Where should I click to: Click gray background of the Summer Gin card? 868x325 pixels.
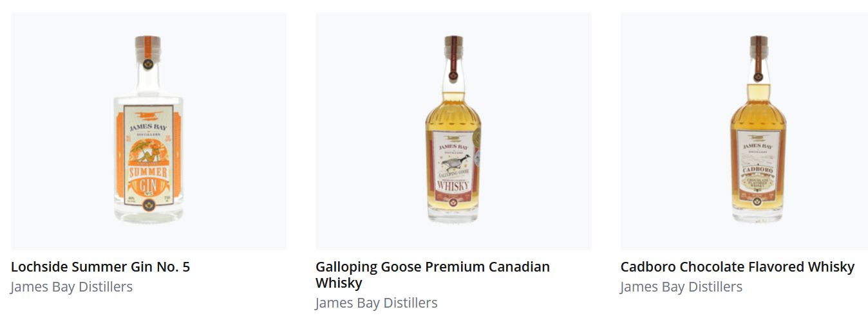click(x=58, y=129)
